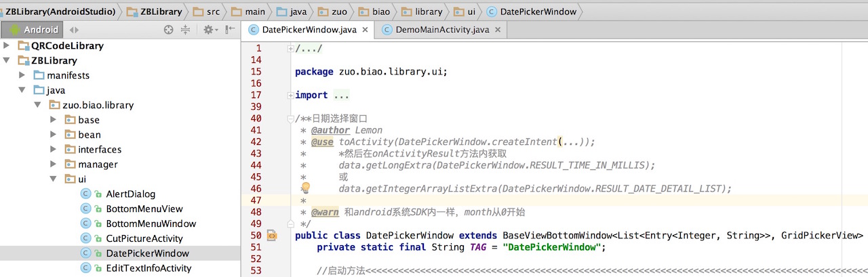This screenshot has height=277, width=868.
Task: Click DatePickerWindow breadcrumb in navigation bar
Action: coord(531,12)
